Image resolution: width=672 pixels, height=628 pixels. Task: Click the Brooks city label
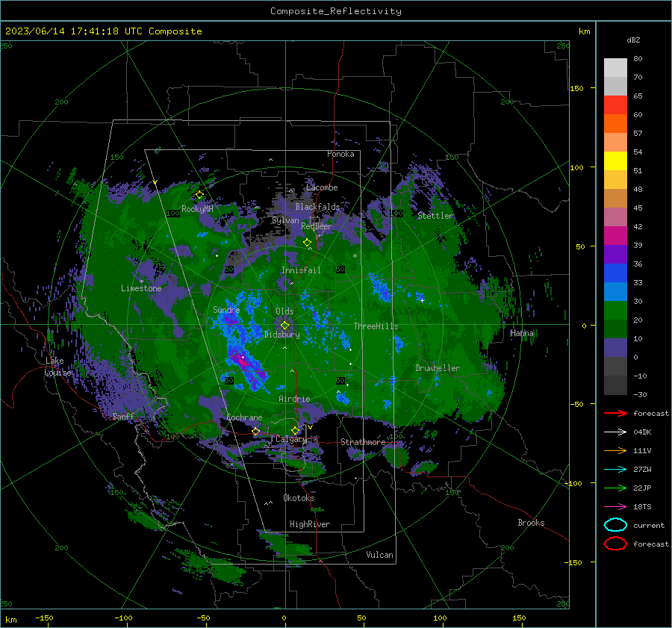[x=531, y=523]
